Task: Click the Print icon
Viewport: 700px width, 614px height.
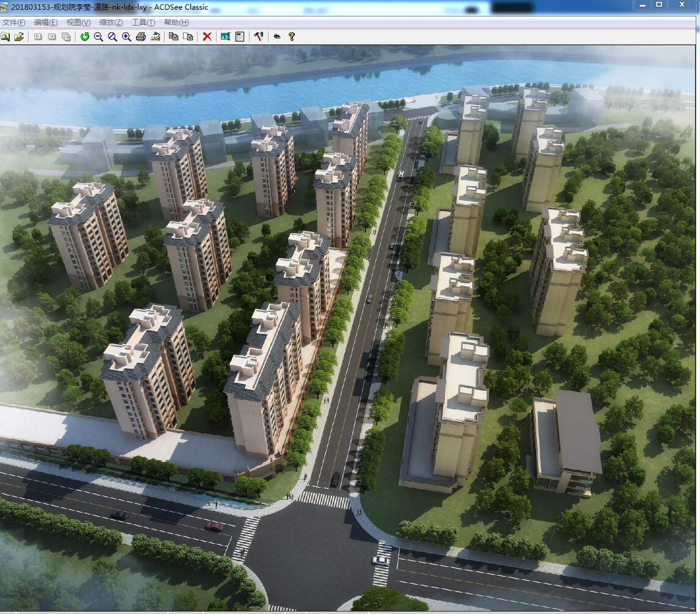Action: pos(141,36)
